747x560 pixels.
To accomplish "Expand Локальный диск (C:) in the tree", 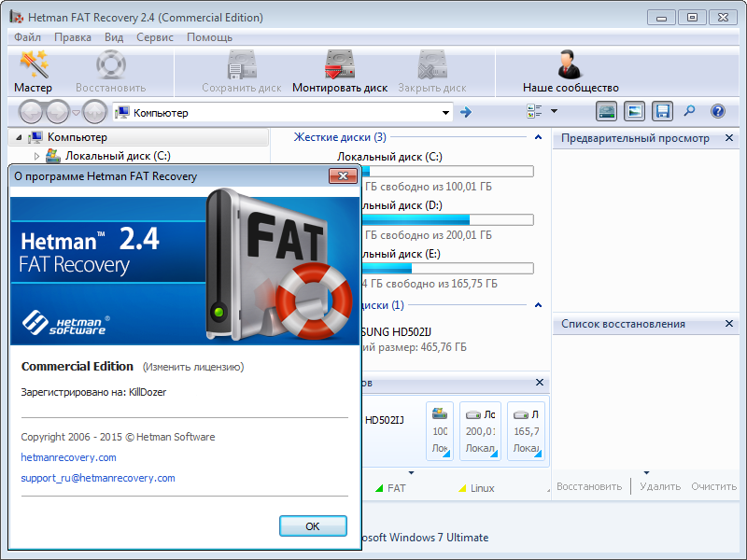I will point(36,156).
